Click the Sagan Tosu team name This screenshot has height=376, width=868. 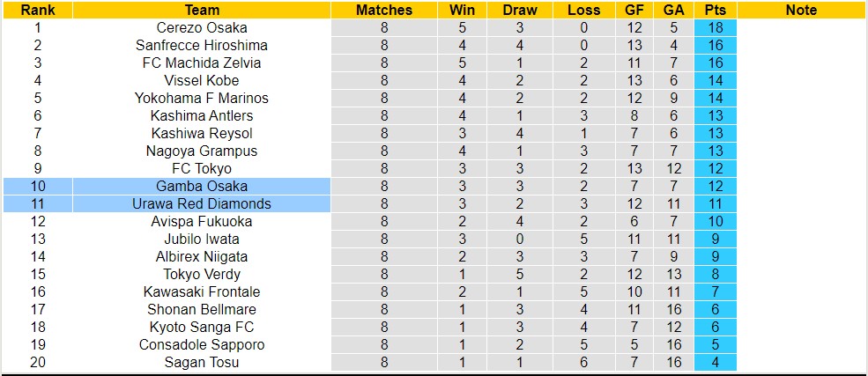click(x=202, y=362)
